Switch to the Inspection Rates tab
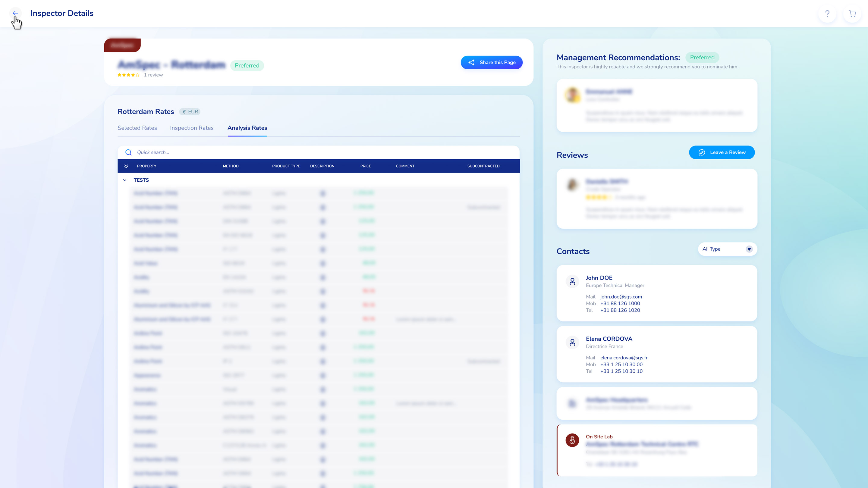 [192, 128]
